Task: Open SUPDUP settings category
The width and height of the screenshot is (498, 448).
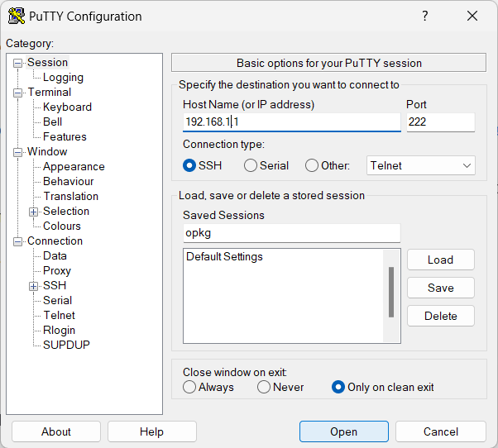Action: [66, 345]
